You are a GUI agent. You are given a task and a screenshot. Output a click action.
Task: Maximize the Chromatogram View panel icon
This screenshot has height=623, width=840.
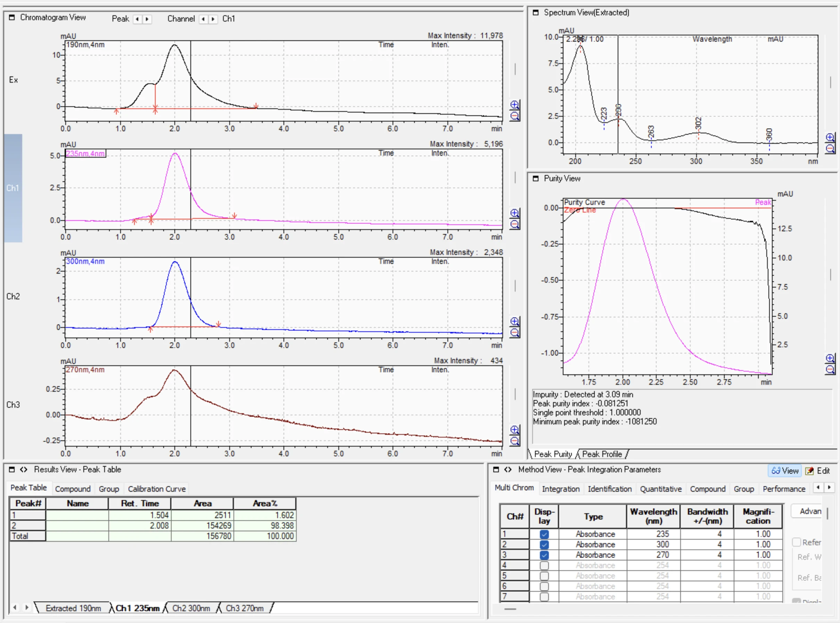(12, 17)
